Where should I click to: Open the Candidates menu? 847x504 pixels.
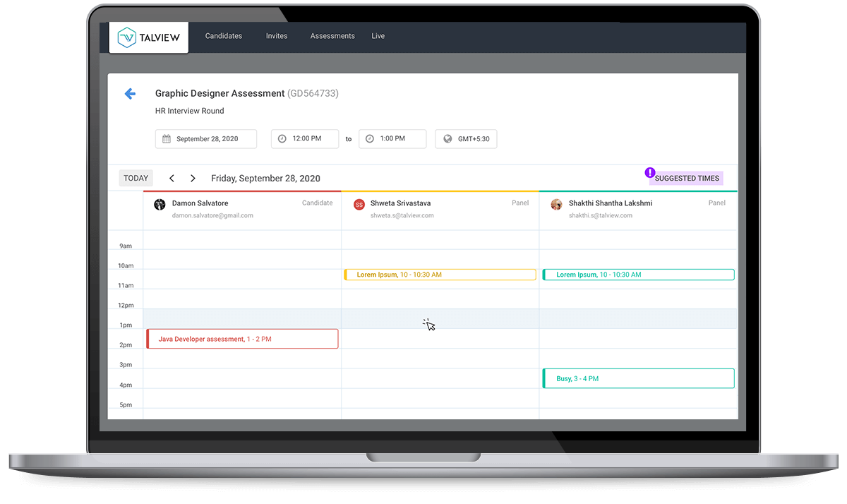click(x=223, y=36)
